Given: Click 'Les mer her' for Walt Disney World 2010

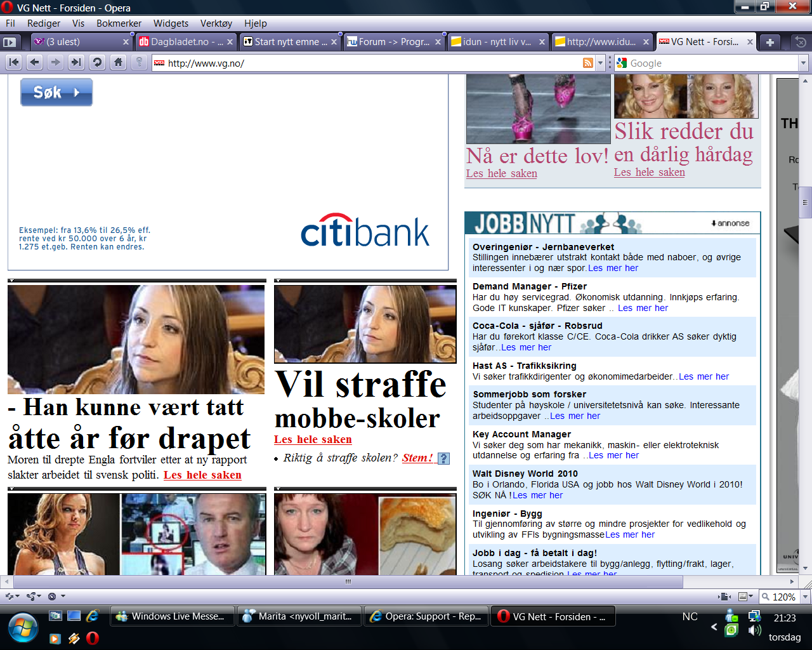Looking at the screenshot, I should pyautogui.click(x=537, y=495).
